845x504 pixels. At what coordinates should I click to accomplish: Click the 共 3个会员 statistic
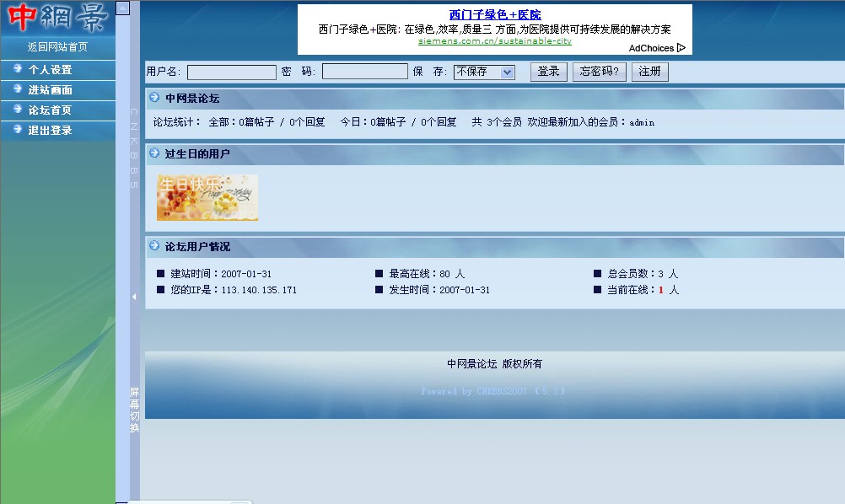[497, 122]
